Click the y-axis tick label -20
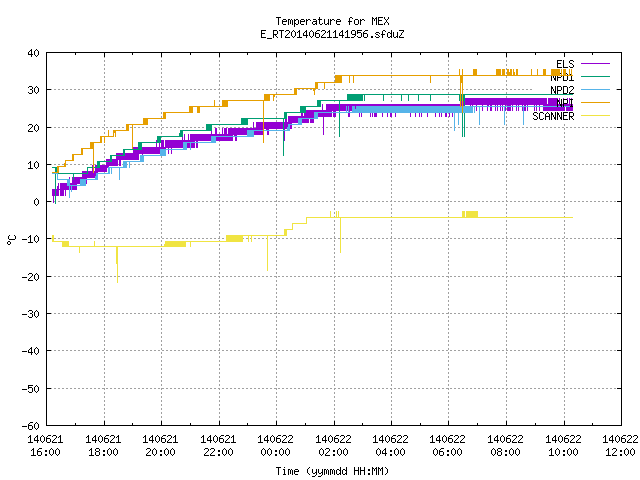The image size is (640, 480). click(31, 277)
